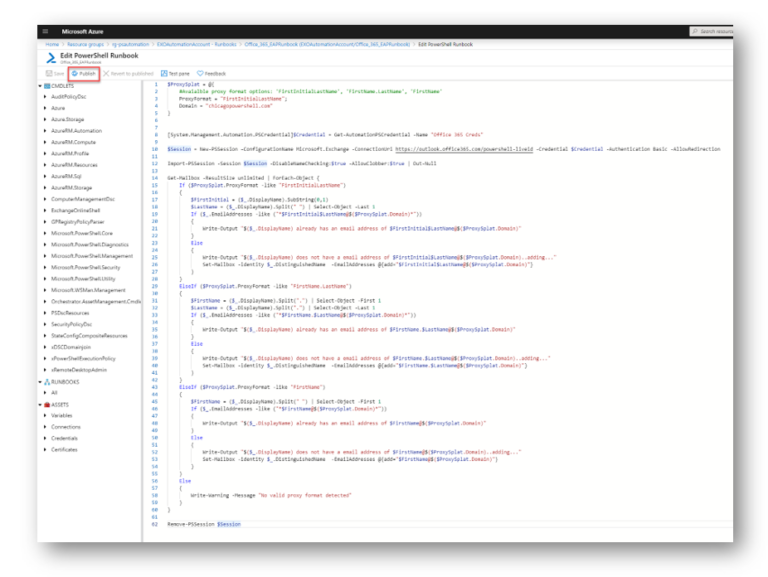Expand the AuditPolicyDsc module arrow

click(x=45, y=96)
